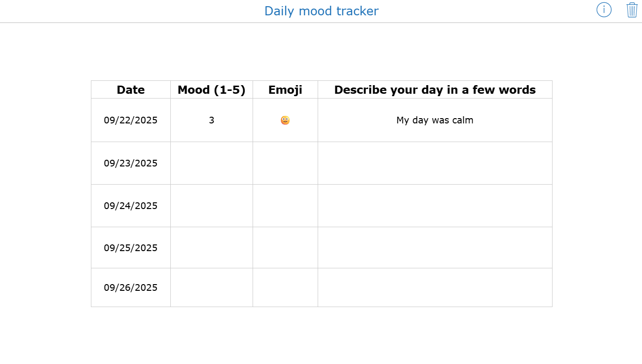
Task: Click the empty Mood cell for 09/25/2025
Action: [211, 247]
